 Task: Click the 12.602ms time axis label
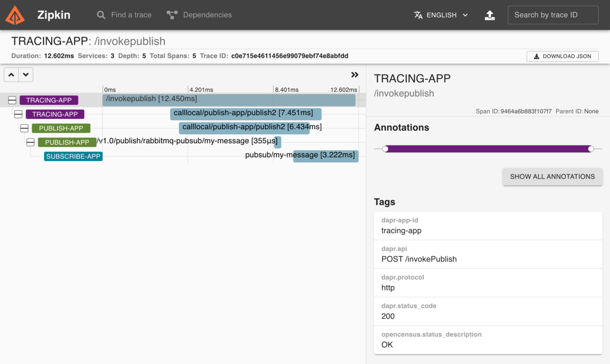[x=344, y=89]
